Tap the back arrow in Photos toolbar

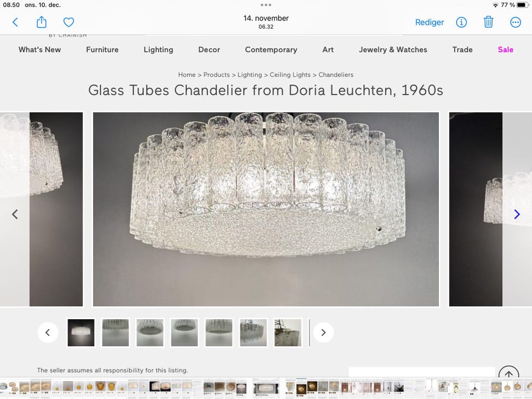[x=15, y=22]
